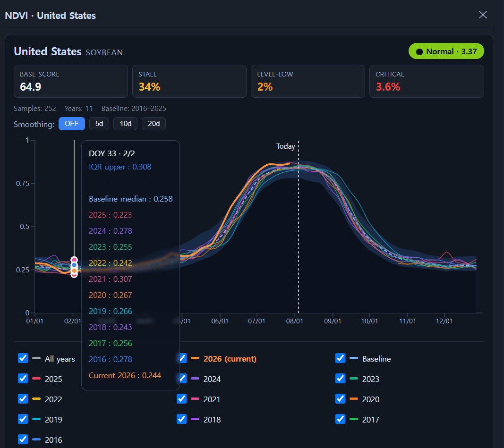
Task: Toggle the 2024 series checkbox
Action: 182,379
